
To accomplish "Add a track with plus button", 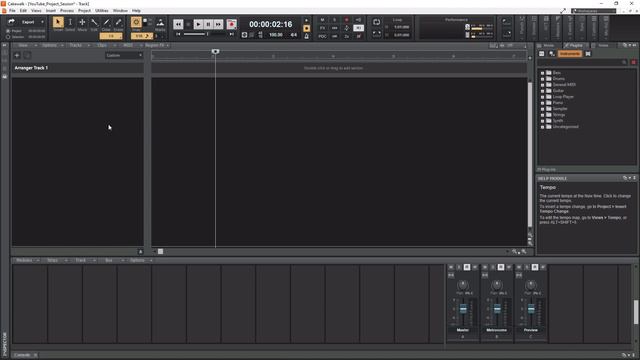I will coord(17,56).
